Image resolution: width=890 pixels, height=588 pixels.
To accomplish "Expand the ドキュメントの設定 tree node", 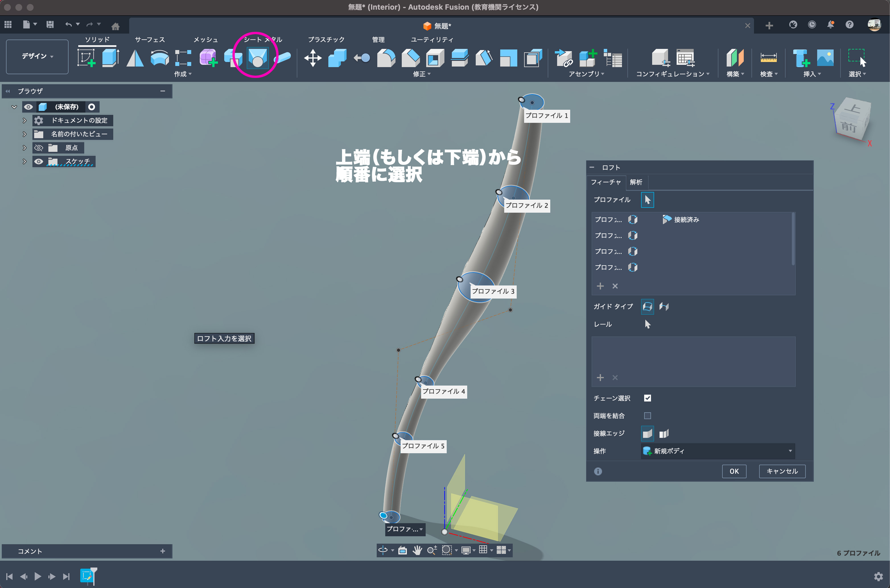I will pyautogui.click(x=24, y=120).
